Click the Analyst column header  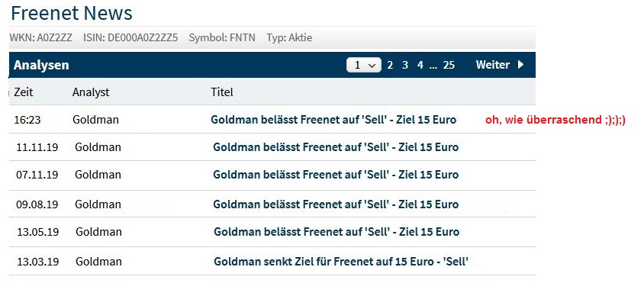point(91,92)
